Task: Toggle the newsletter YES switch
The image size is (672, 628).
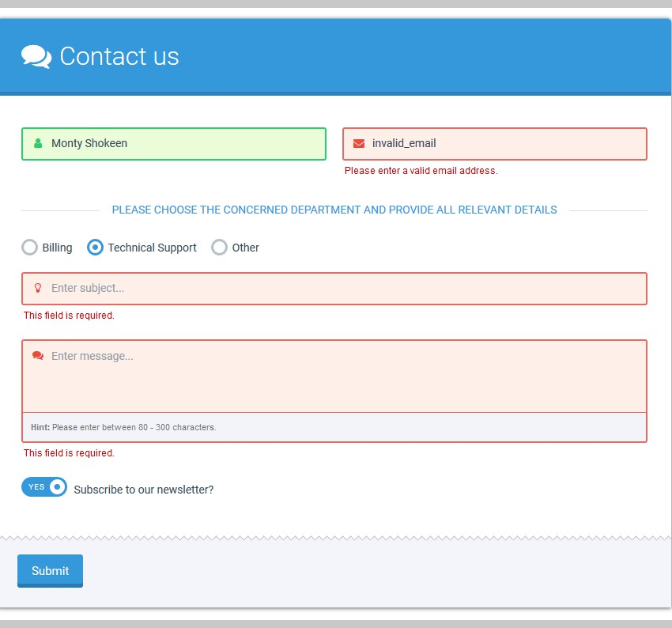Action: coord(44,487)
